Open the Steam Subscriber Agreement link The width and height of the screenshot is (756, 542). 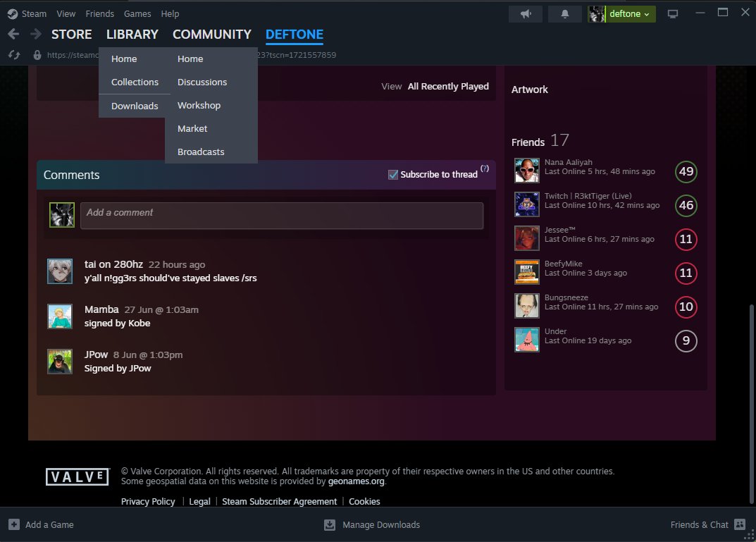280,502
